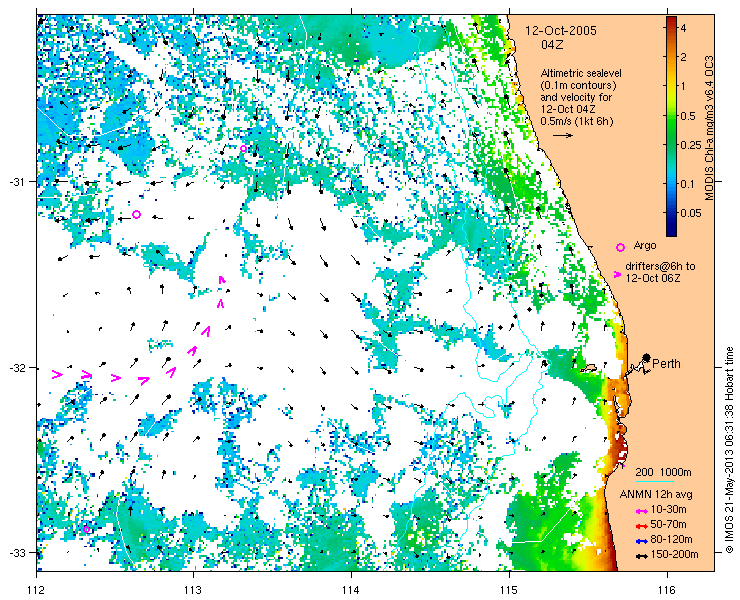
Task: Click the Argo float circle in the legend
Action: pos(621,247)
